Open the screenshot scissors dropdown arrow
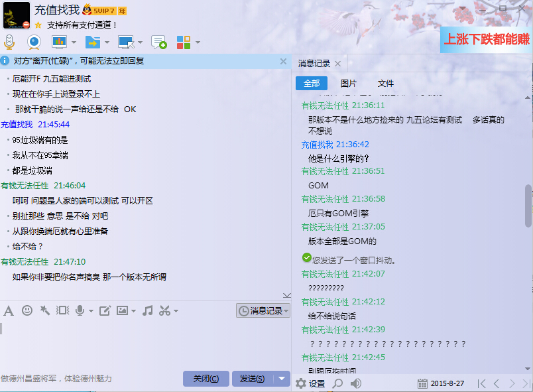The image size is (533, 392). pyautogui.click(x=176, y=311)
